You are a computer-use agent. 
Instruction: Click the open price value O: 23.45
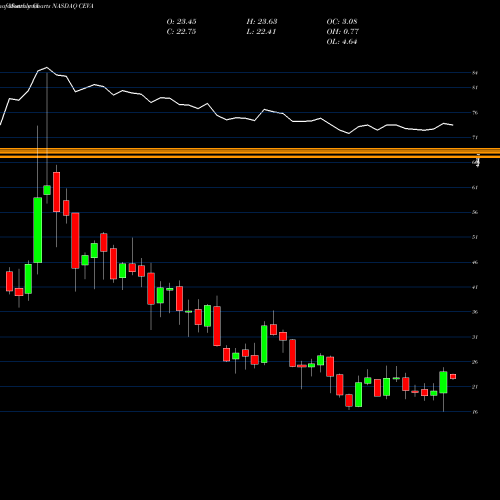point(181,22)
